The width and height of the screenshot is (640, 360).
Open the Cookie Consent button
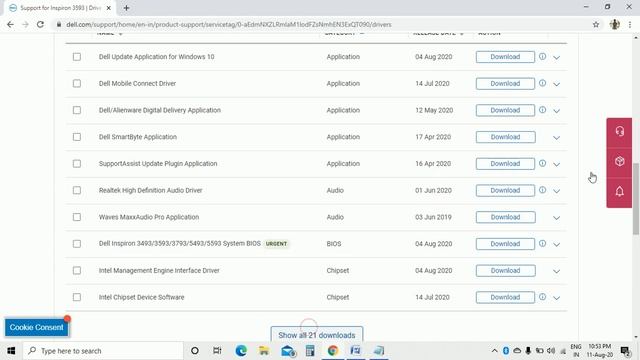[x=36, y=327]
